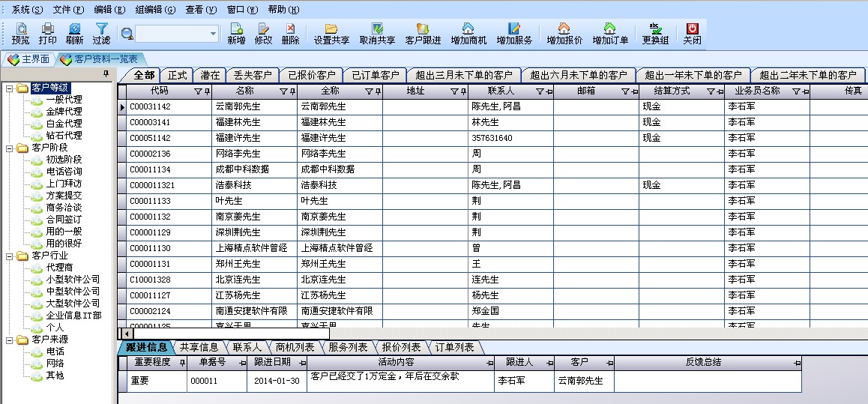
Task: Click filter funnel in 业务员名称 column header
Action: 796,91
